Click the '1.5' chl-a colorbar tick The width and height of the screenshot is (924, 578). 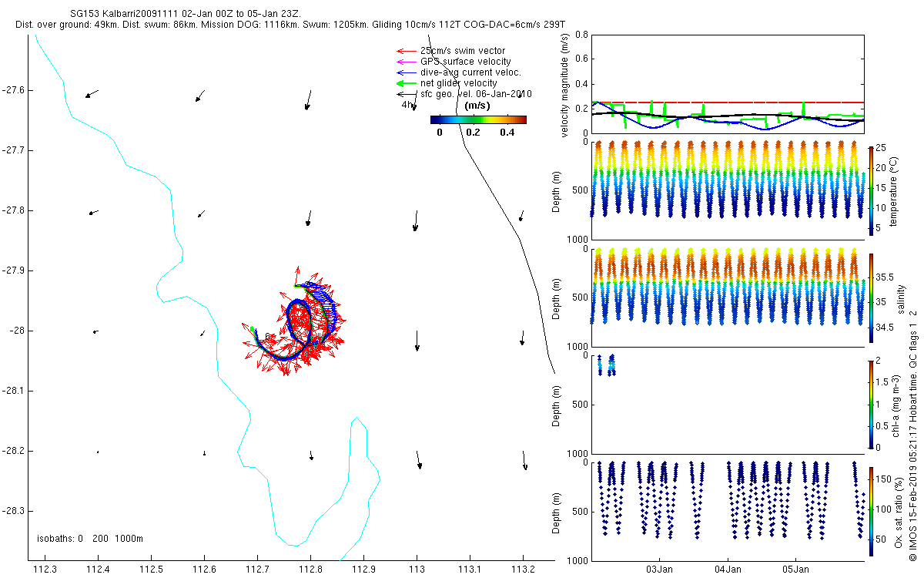882,381
